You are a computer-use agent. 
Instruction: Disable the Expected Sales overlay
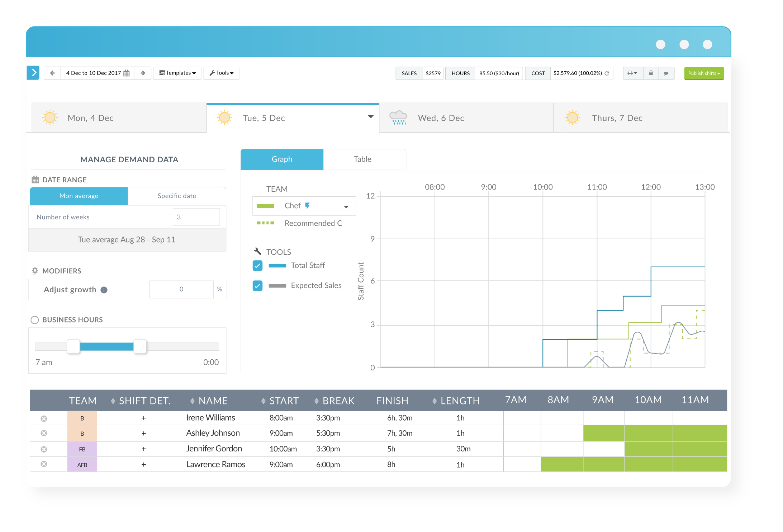[x=257, y=286]
